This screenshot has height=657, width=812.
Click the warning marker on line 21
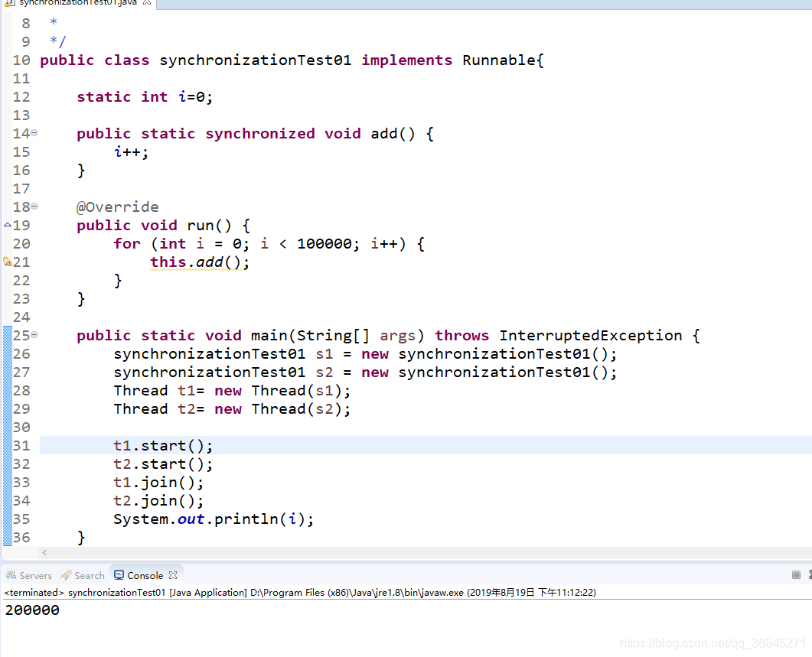pos(7,262)
